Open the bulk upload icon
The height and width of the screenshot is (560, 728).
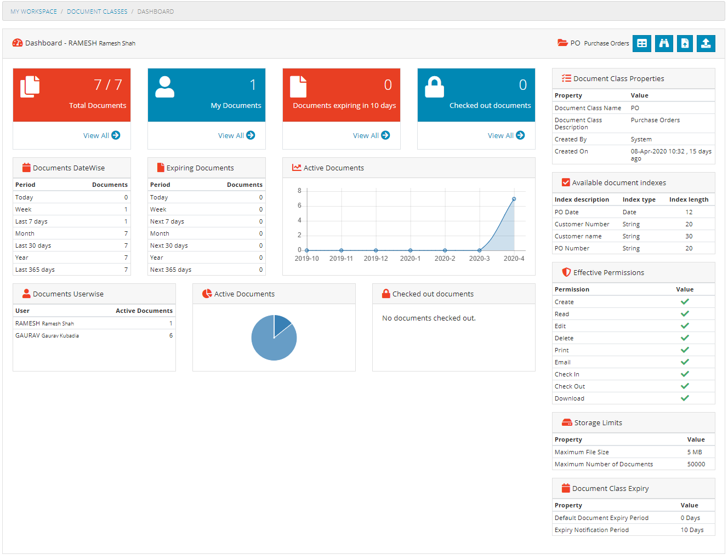(706, 43)
